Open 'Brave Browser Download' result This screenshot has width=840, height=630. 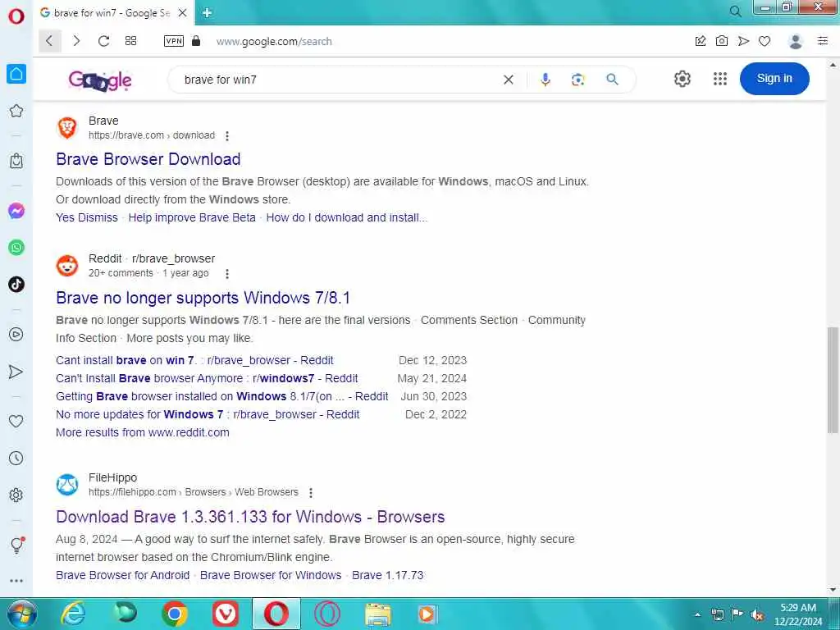tap(148, 159)
